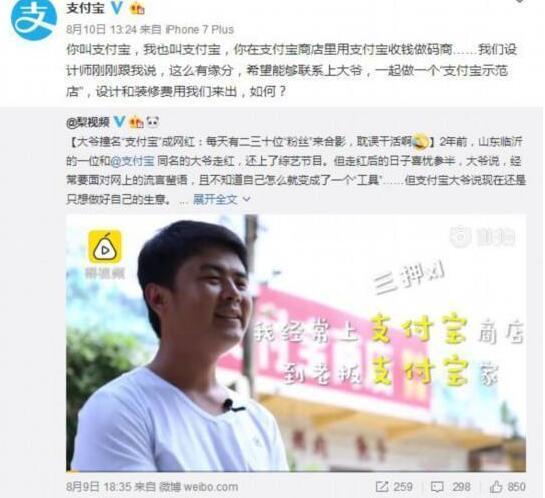Like the post with the thumbs-up icon
Viewport: 545px width, 498px height.
coord(496,487)
